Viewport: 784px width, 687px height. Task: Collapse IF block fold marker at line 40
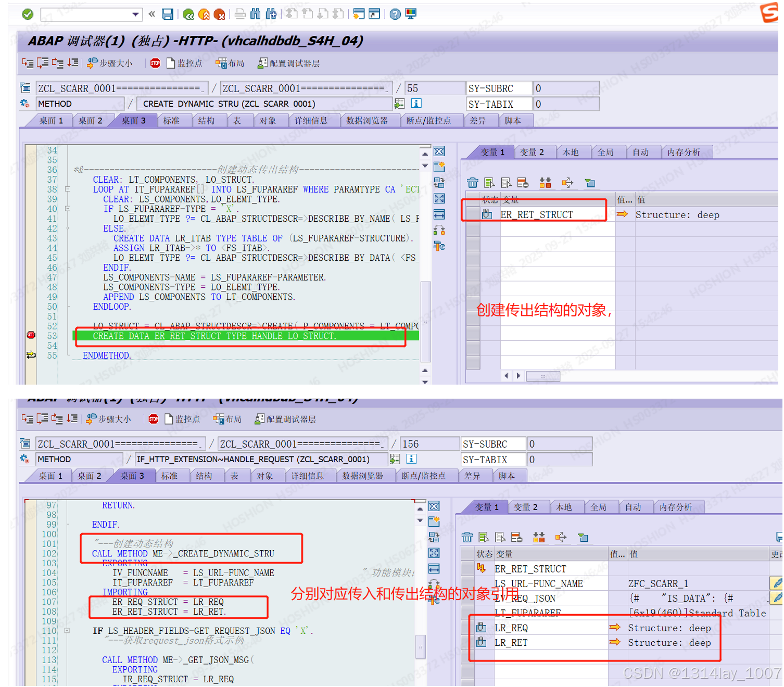[x=68, y=209]
